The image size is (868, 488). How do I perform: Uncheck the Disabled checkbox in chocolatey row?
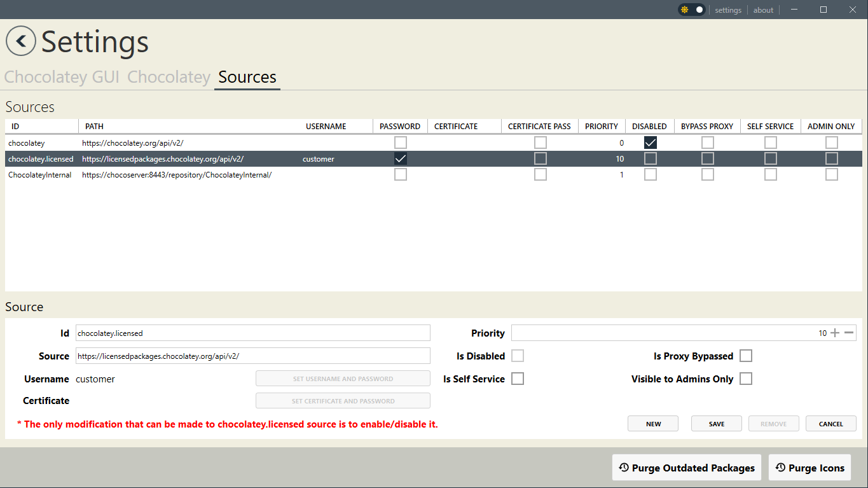pyautogui.click(x=651, y=143)
